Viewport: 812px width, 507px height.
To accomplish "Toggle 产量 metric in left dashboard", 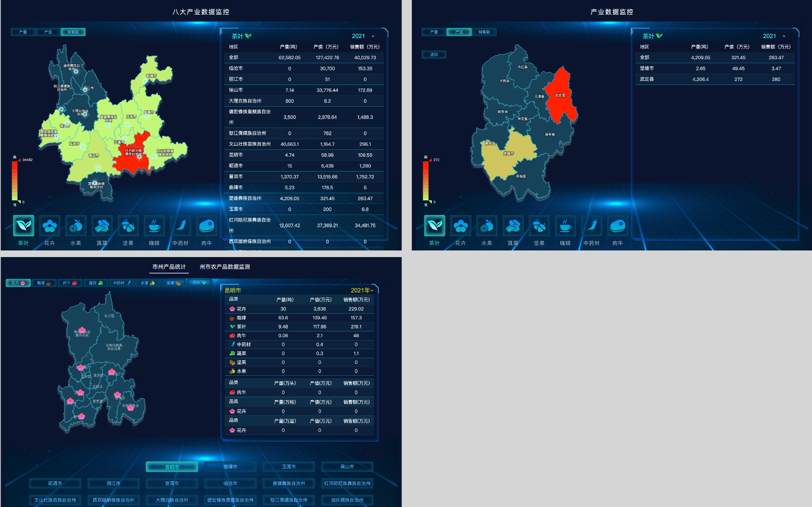I will [23, 32].
